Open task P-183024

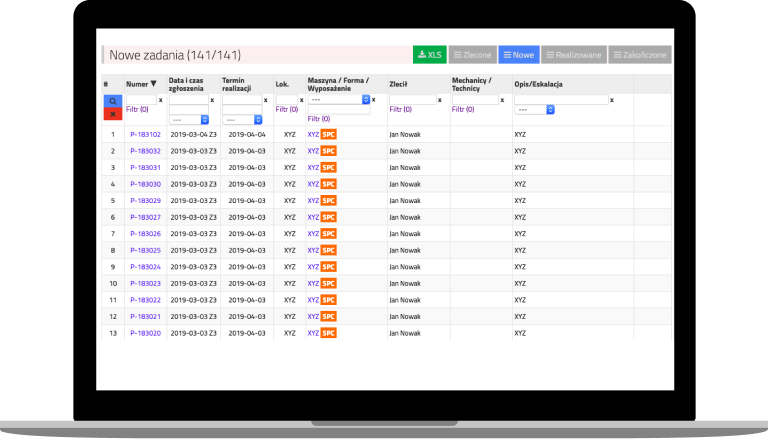pos(145,267)
